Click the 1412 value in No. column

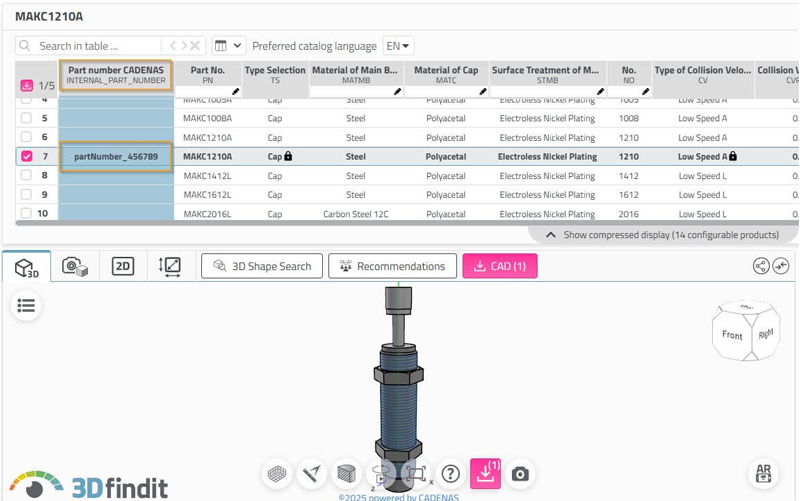(629, 176)
